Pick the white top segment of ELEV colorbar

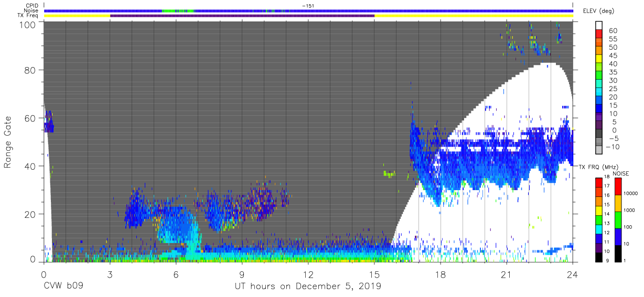(600, 25)
